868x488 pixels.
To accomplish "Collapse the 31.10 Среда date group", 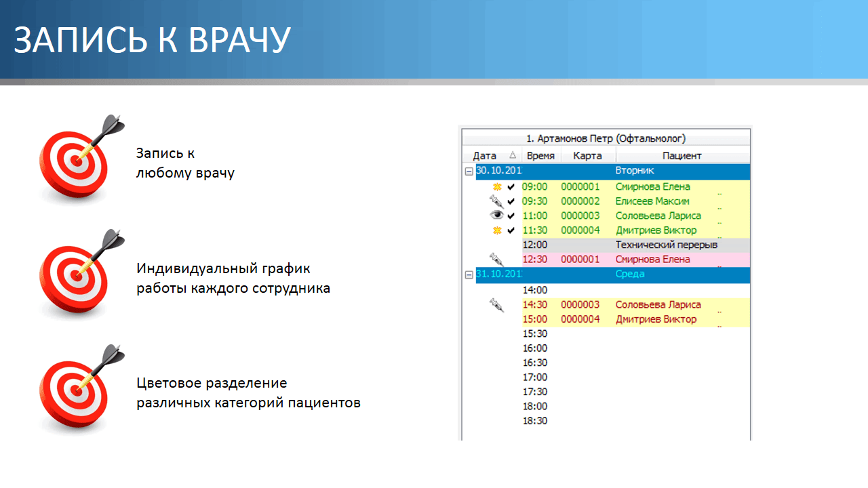I will click(x=469, y=274).
